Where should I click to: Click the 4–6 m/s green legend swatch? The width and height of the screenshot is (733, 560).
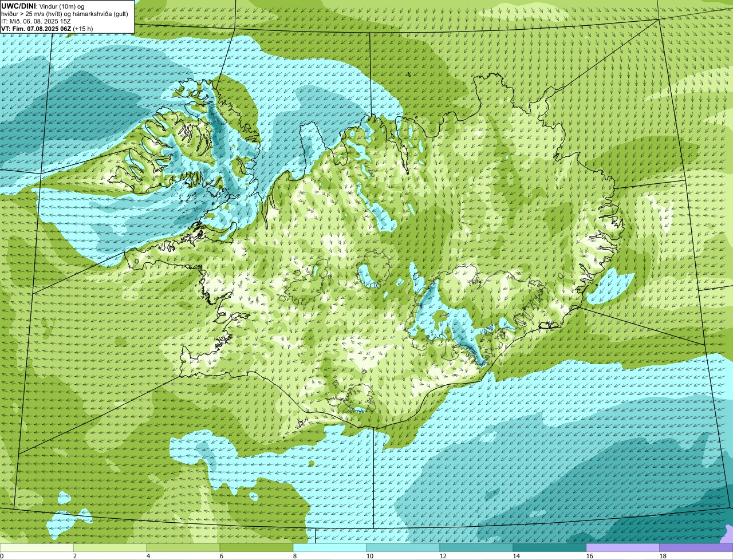[183, 548]
